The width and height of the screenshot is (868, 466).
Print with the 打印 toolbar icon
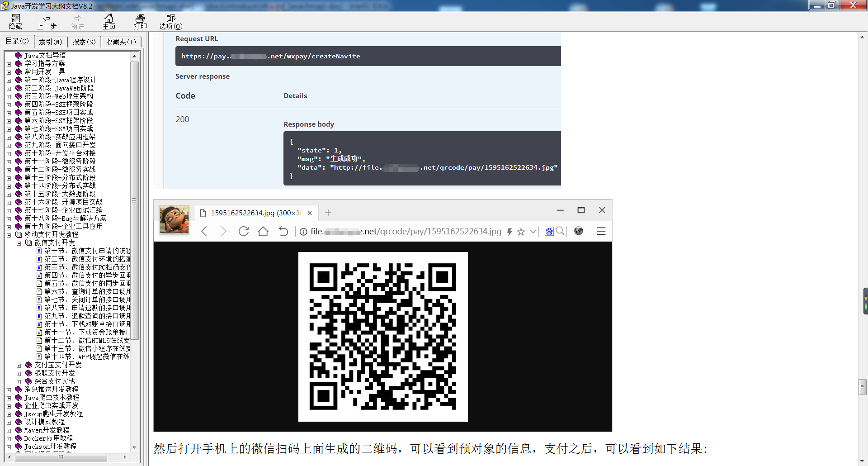coord(140,22)
